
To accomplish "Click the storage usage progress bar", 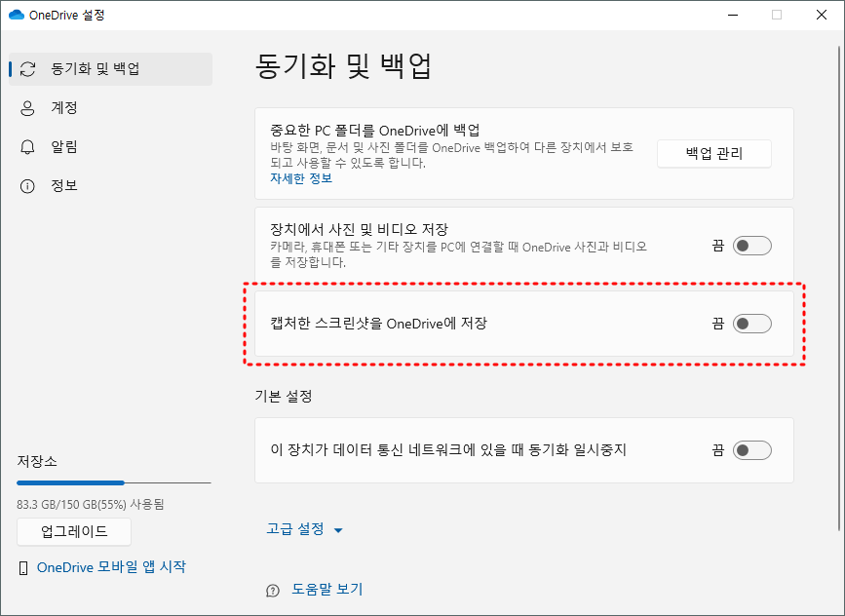I will 114,482.
